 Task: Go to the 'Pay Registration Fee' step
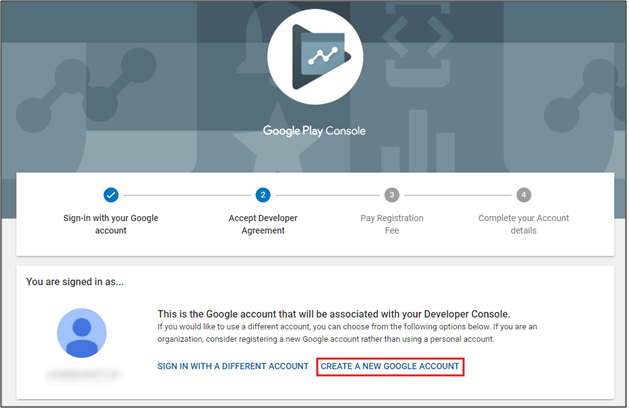coord(392,223)
